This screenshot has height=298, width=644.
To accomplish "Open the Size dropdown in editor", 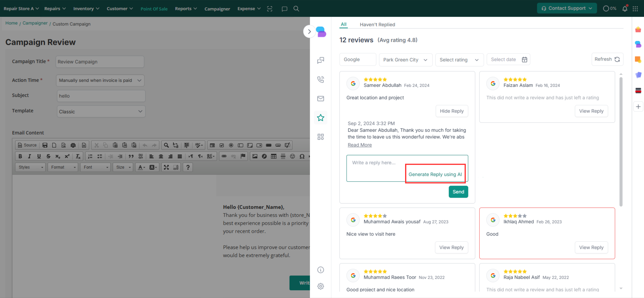I will point(123,167).
